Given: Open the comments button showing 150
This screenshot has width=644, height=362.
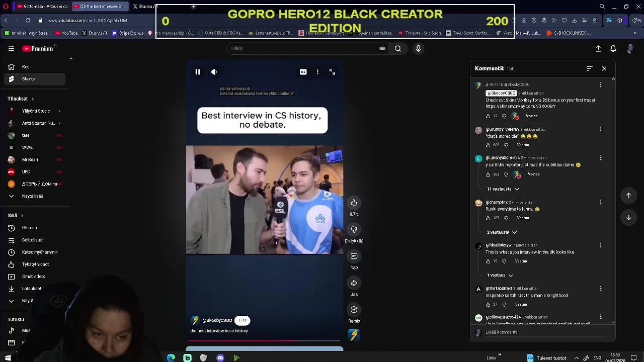Looking at the screenshot, I should (x=354, y=256).
